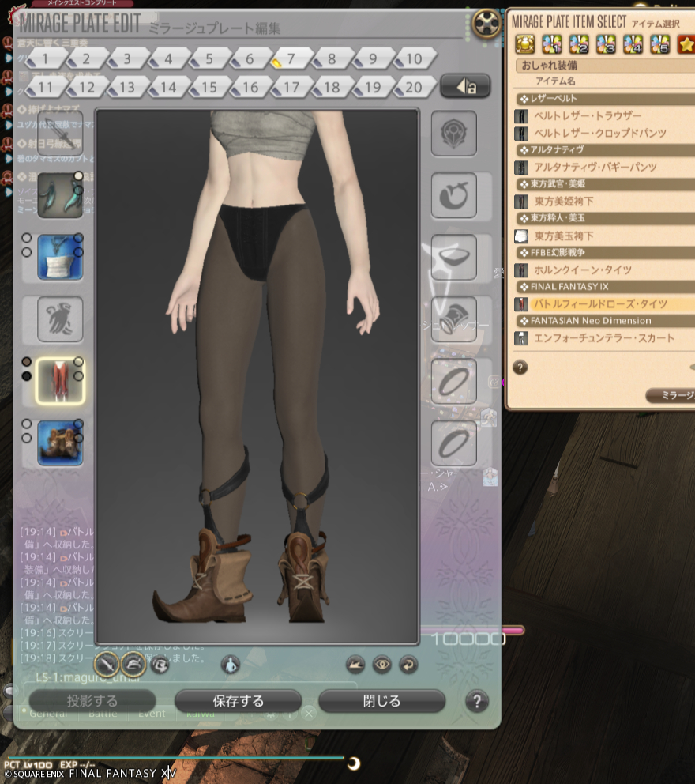
Task: Click the 保存する save button
Action: click(238, 701)
